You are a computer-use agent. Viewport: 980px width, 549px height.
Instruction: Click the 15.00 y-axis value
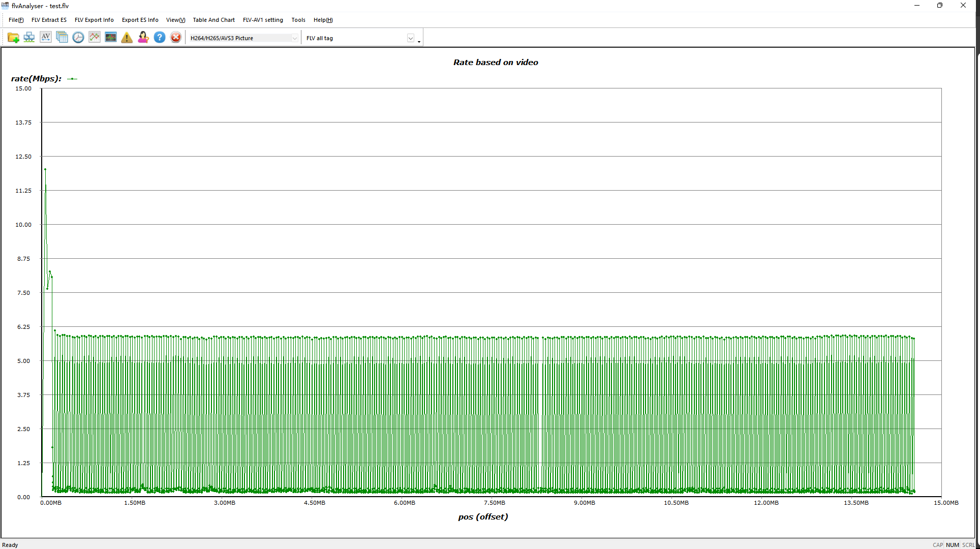coord(23,88)
